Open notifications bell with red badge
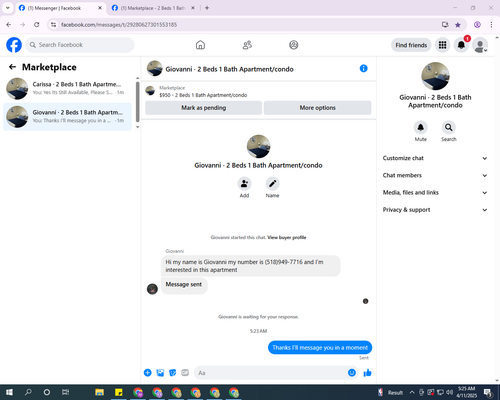This screenshot has height=400, width=500. pyautogui.click(x=461, y=45)
